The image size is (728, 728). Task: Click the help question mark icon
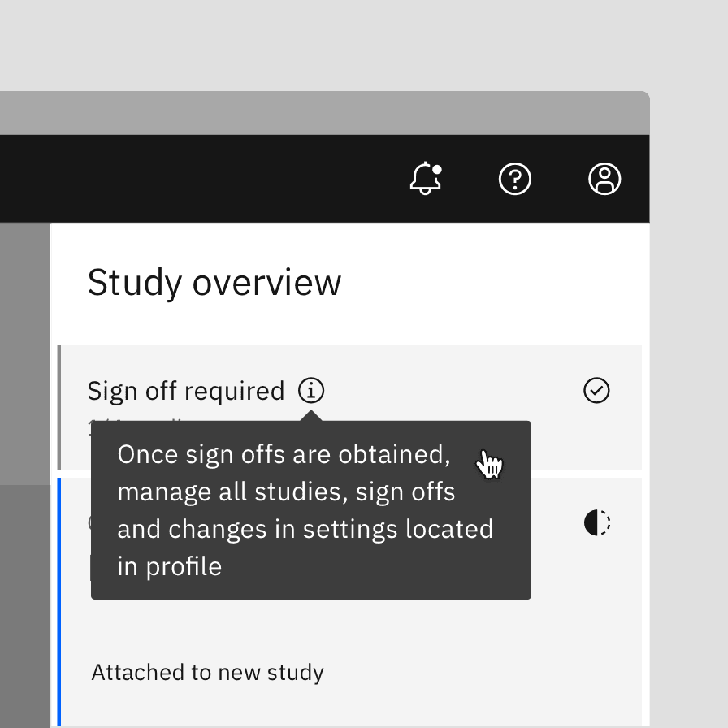[514, 179]
